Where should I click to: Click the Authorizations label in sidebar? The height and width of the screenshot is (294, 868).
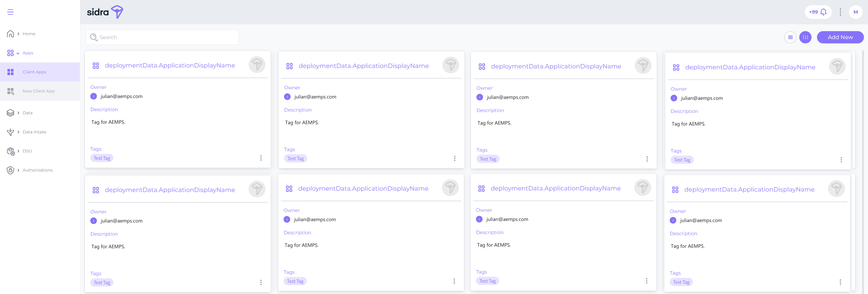tap(37, 170)
